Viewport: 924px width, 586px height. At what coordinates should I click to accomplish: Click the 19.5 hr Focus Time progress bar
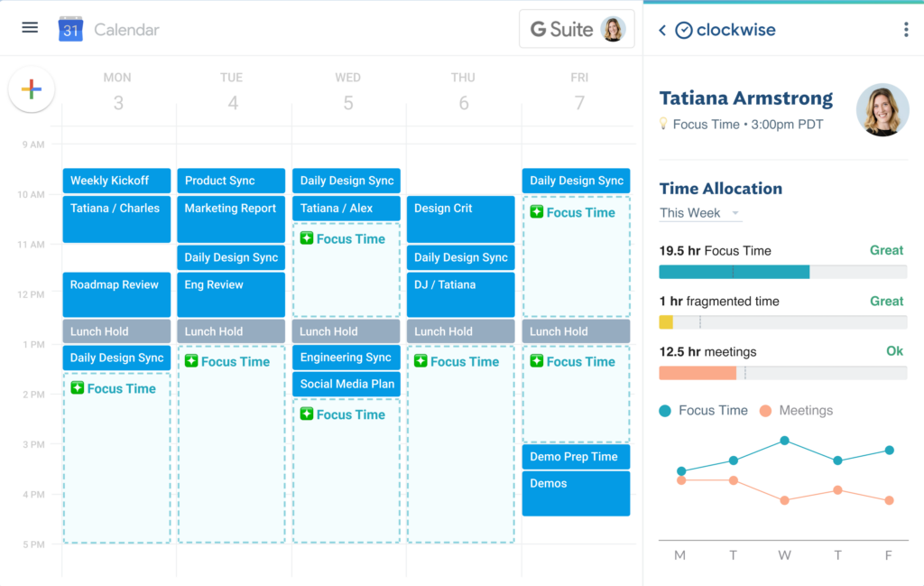pyautogui.click(x=782, y=272)
